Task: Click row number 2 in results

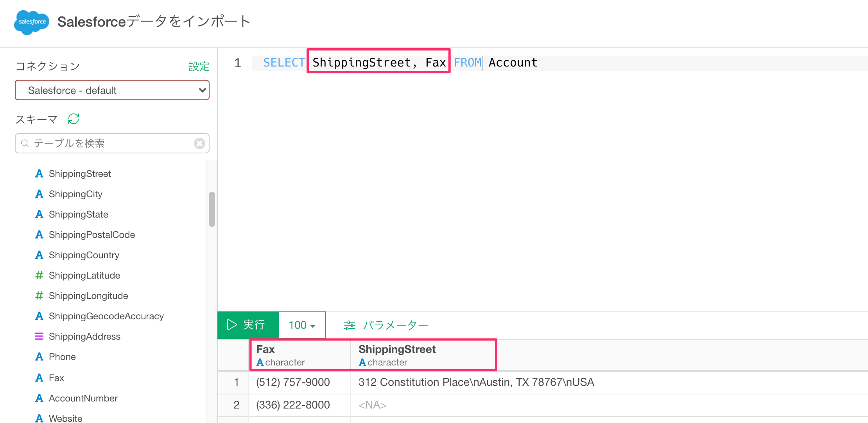Action: (236, 405)
